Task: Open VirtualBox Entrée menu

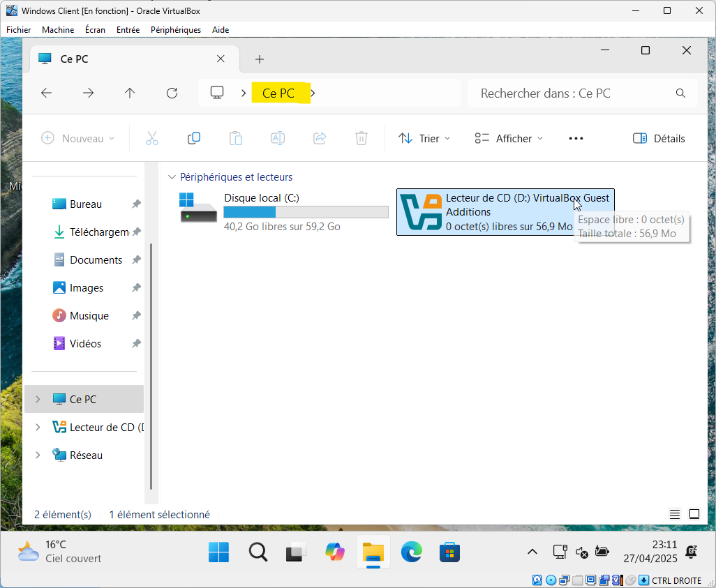Action: click(128, 30)
